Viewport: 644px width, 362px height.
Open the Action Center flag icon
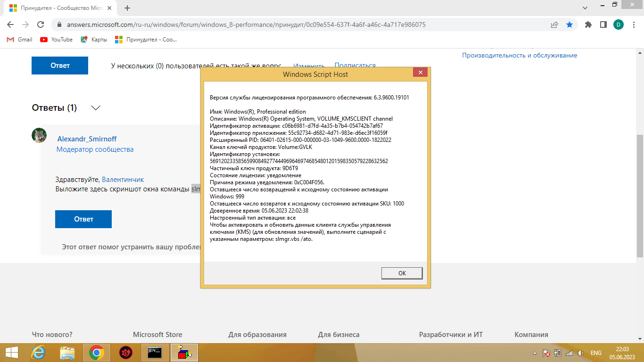click(x=546, y=353)
